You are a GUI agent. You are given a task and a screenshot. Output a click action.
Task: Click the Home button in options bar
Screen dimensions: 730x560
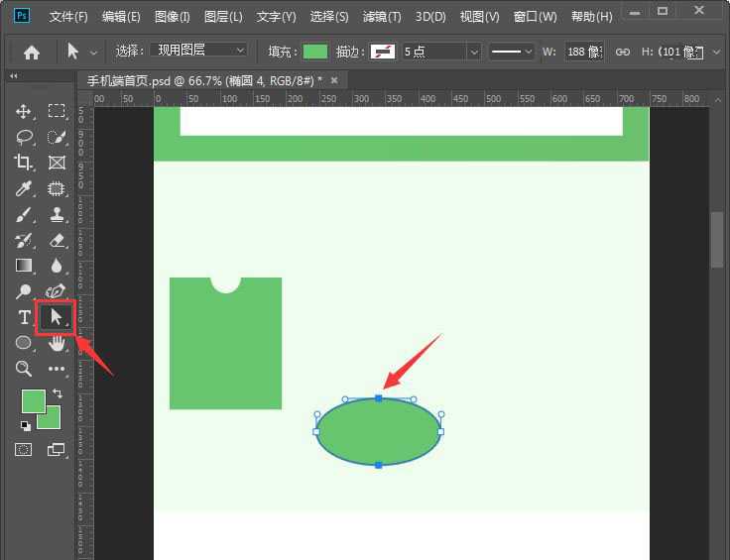[32, 52]
